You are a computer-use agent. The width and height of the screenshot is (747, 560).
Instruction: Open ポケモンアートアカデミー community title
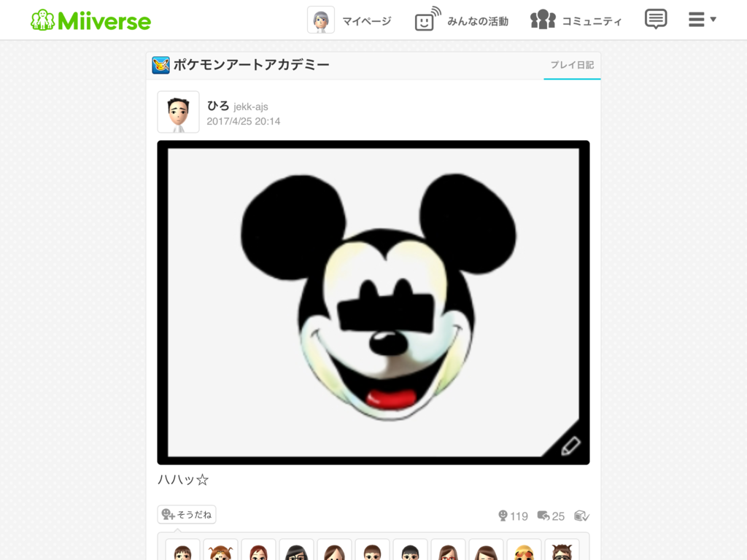tap(251, 65)
